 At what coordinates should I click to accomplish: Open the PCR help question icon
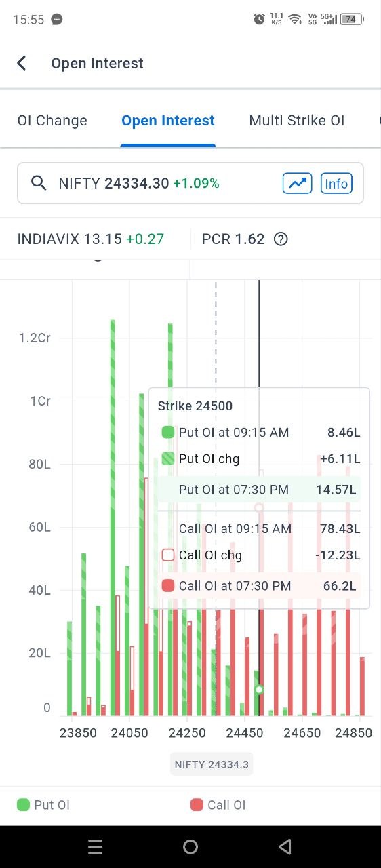tap(281, 239)
